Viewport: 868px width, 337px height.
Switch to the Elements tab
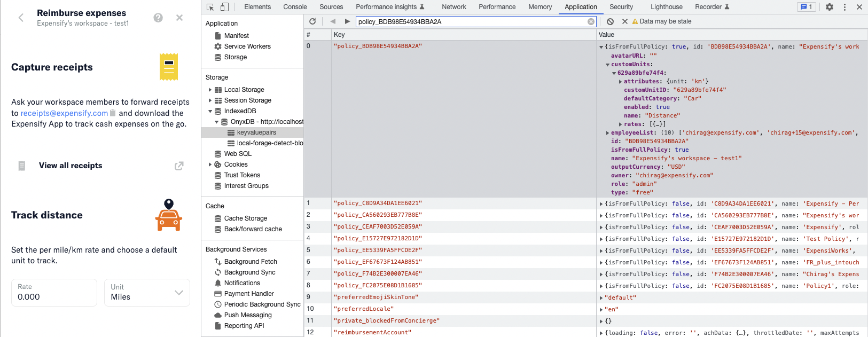pos(257,7)
